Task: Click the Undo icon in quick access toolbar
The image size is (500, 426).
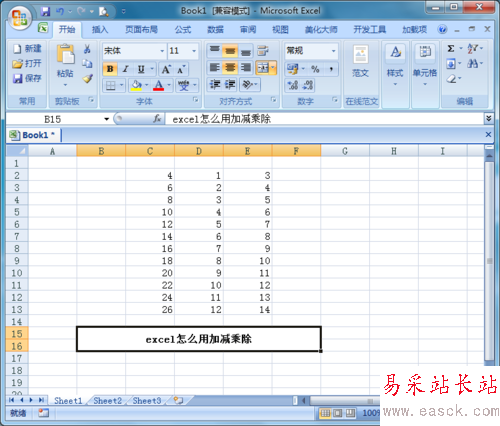Action: click(60, 12)
